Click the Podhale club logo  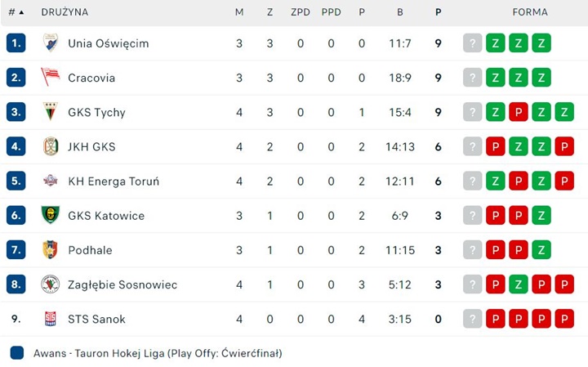coord(51,249)
